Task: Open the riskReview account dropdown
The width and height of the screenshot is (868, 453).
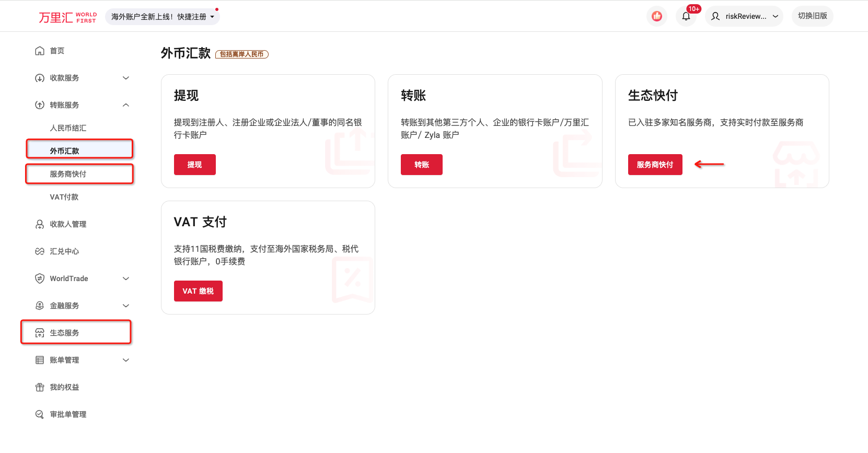Action: (744, 16)
